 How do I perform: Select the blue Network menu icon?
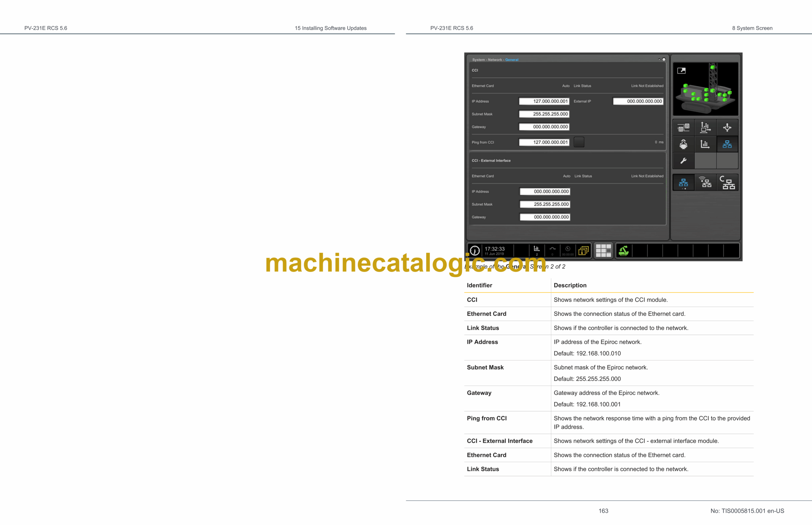tap(727, 144)
